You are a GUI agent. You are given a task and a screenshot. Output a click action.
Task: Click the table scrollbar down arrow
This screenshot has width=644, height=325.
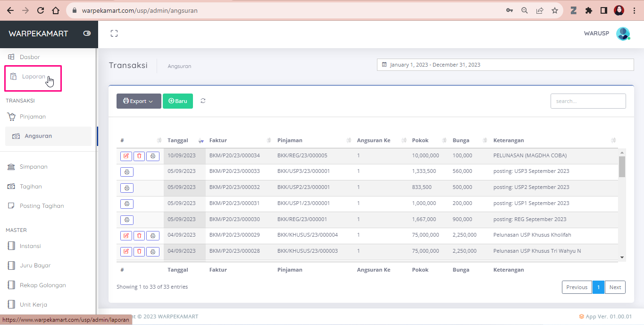[x=622, y=257]
